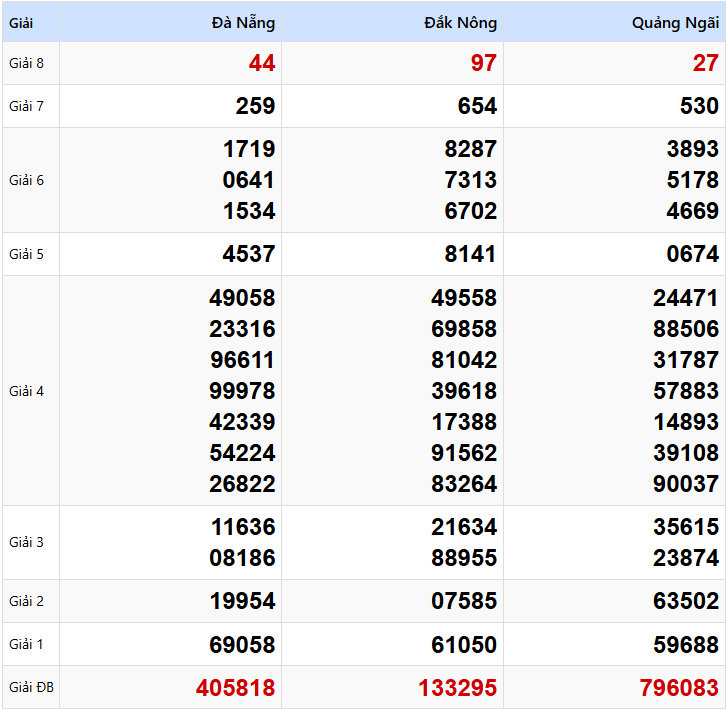
Task: Click the Giải 5 value 4537
Action: (x=249, y=254)
